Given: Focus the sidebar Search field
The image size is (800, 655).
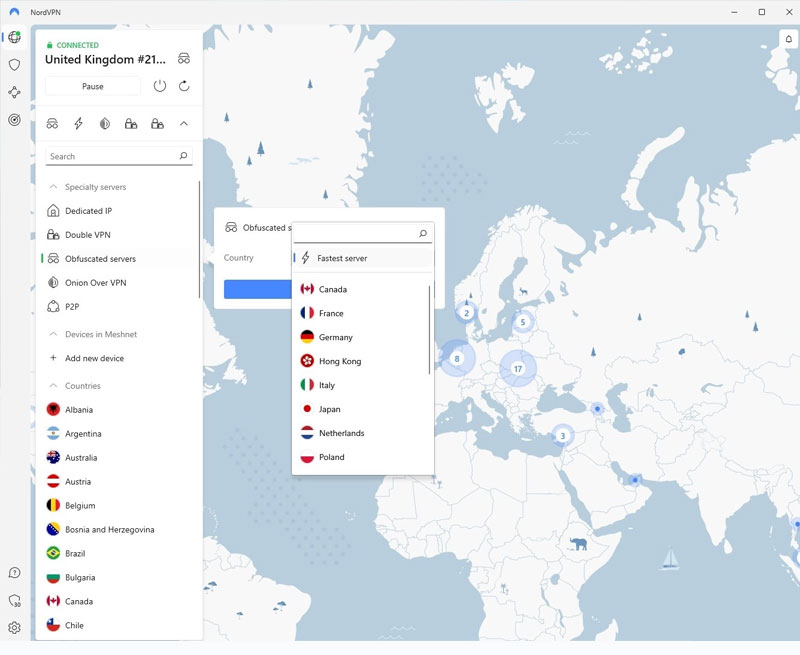Looking at the screenshot, I should (119, 156).
